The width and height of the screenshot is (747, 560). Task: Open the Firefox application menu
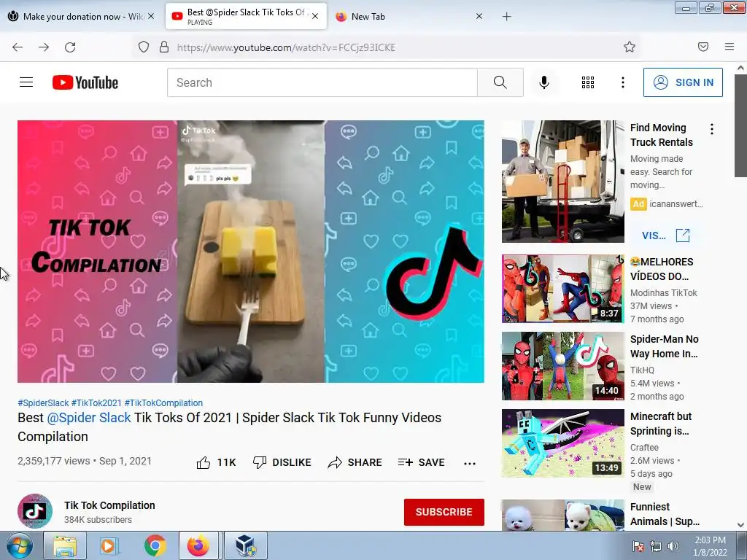coord(729,47)
